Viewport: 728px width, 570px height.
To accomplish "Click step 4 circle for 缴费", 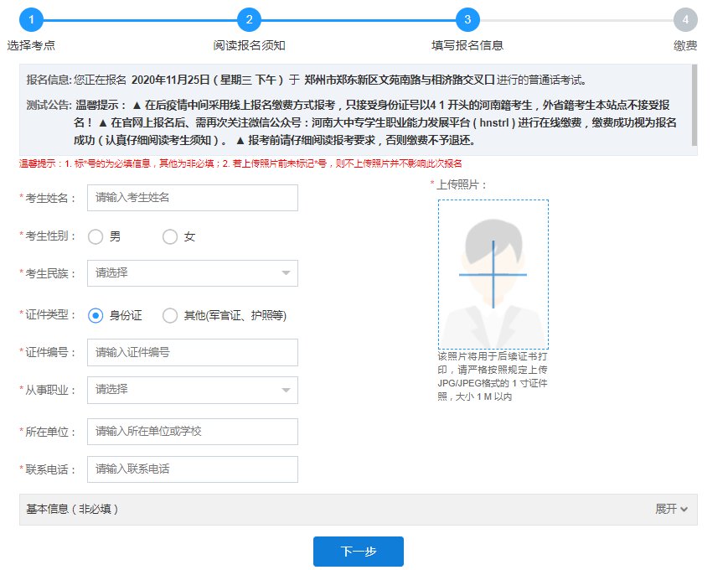I will pos(685,19).
